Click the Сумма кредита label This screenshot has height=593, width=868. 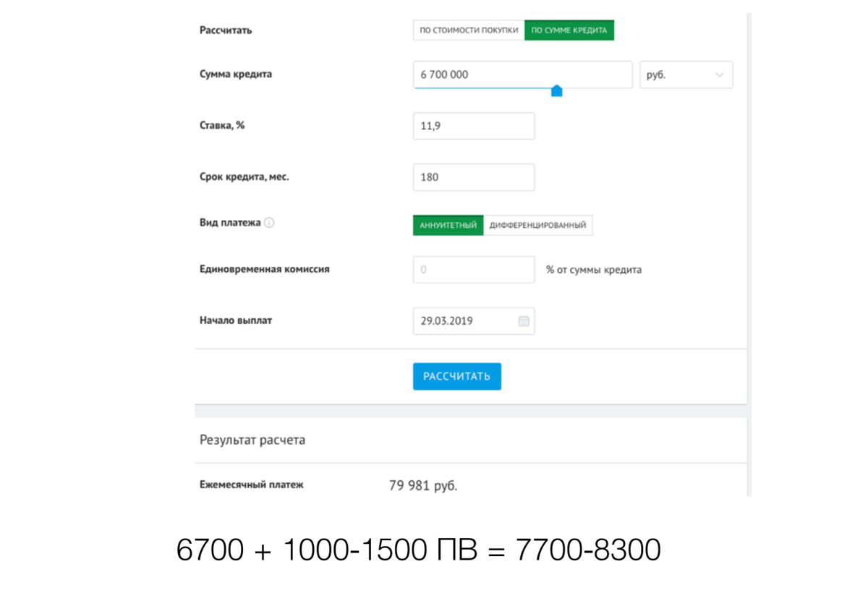tap(236, 74)
